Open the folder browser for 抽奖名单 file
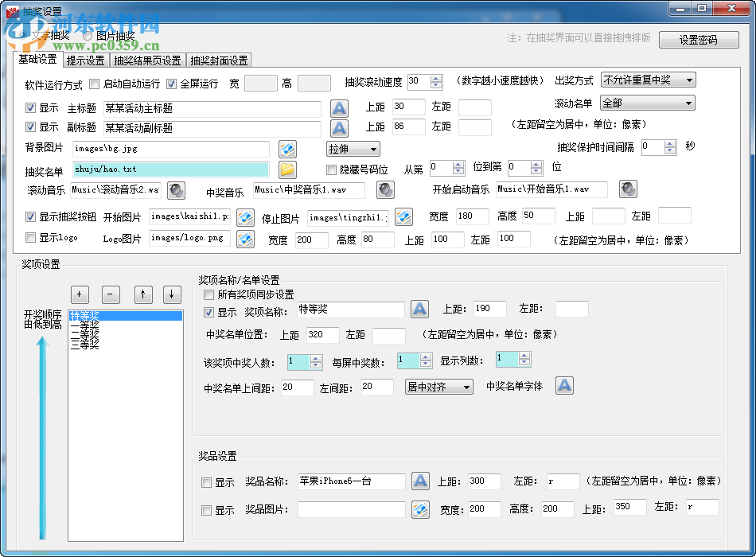Image resolution: width=756 pixels, height=557 pixels. [x=287, y=169]
